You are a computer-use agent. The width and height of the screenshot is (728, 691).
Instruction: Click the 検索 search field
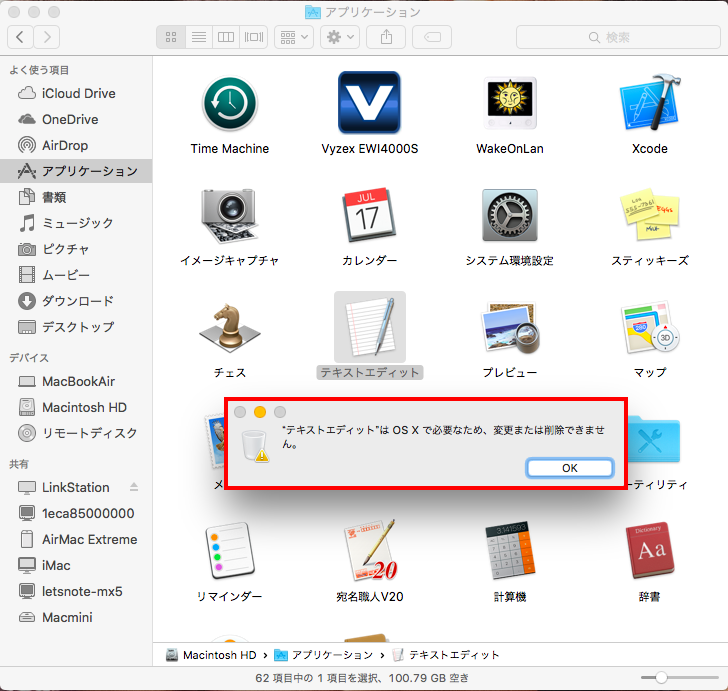tap(618, 37)
